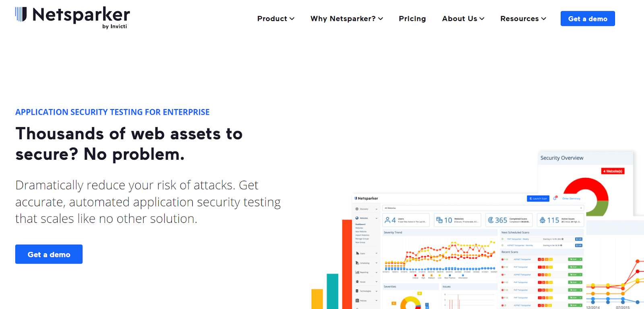Click the Scheduling icon in preview sidebar
Screen dimensions: 644x309
[357, 263]
